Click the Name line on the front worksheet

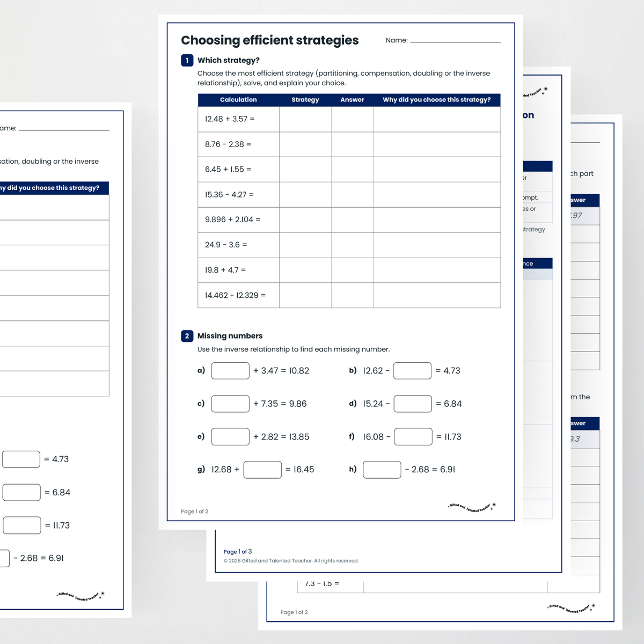coord(455,41)
